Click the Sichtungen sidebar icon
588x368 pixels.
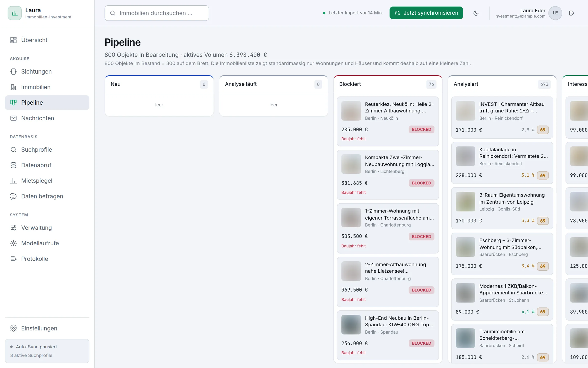click(13, 71)
